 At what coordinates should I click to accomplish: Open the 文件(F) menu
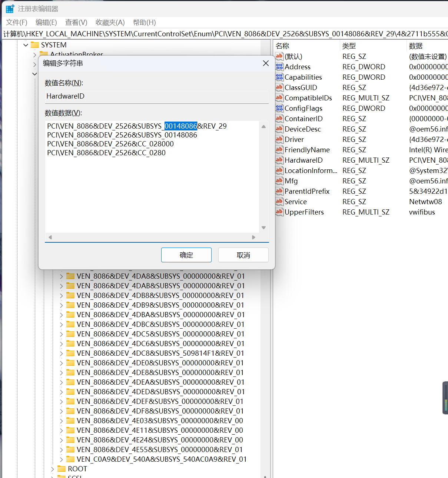pos(17,22)
